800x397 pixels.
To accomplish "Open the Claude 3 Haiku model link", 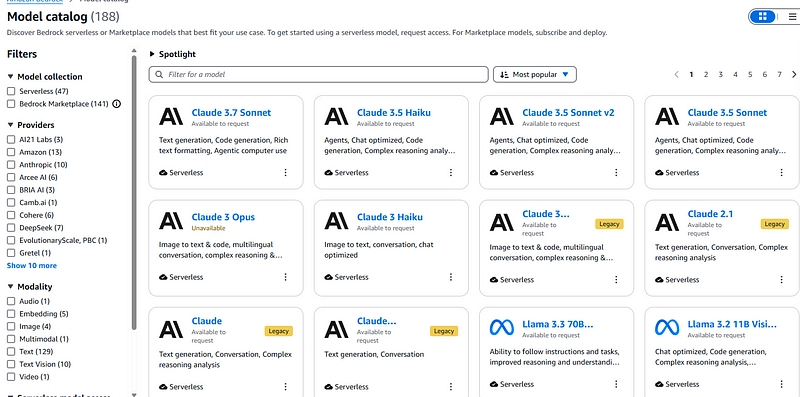I will coord(390,217).
